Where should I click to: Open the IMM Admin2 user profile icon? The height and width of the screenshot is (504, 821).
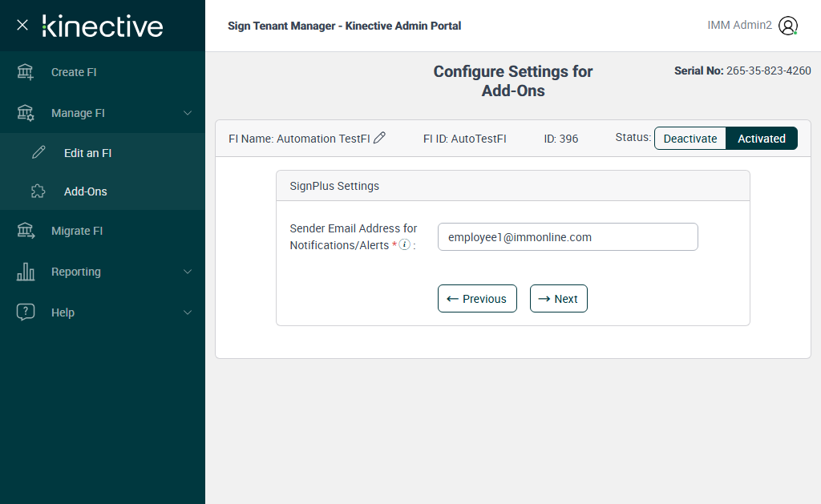(788, 26)
